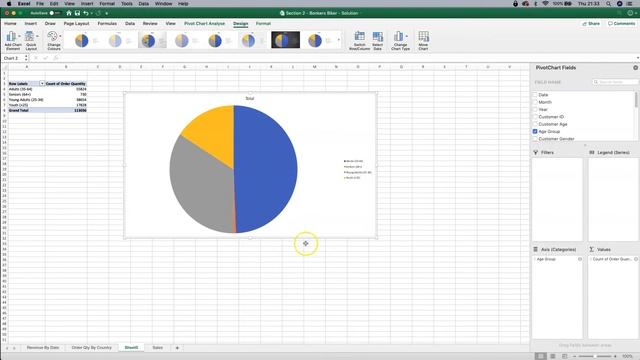Select the dark background chart style

point(285,40)
